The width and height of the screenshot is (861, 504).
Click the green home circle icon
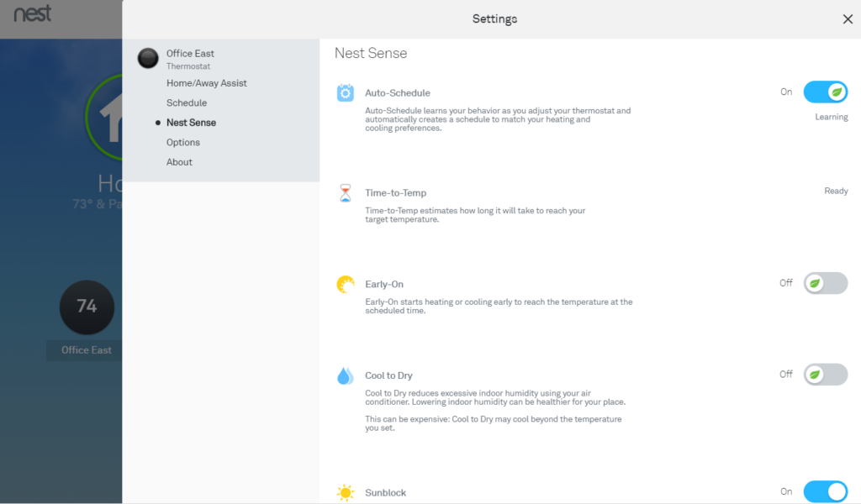click(104, 117)
